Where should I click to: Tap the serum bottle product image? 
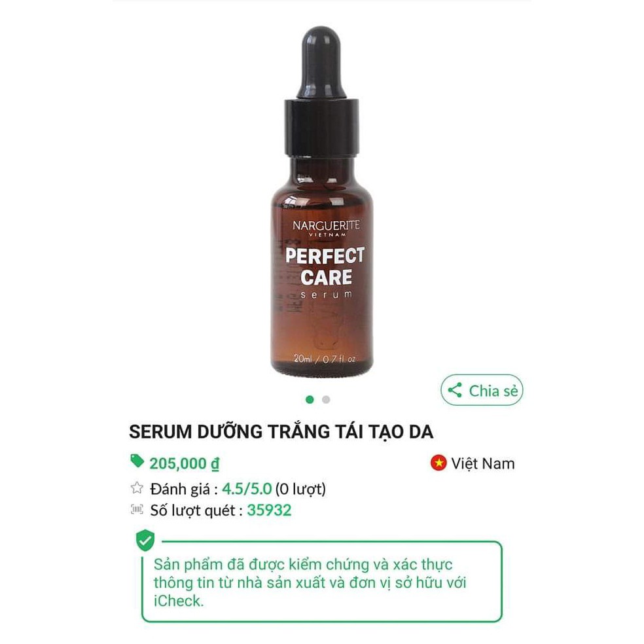click(322, 202)
